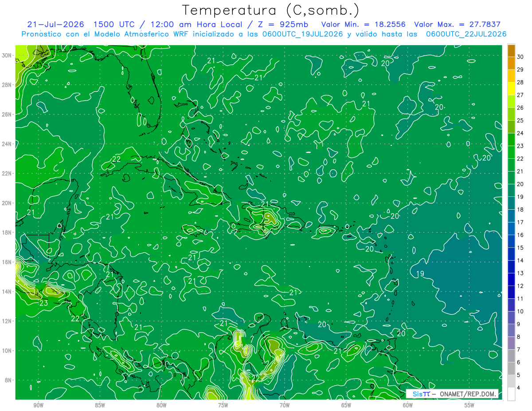Click the "SisTT - ONAMET/REP.DOM." credit label
Screen dimensions: 532x411
[x=452, y=394]
